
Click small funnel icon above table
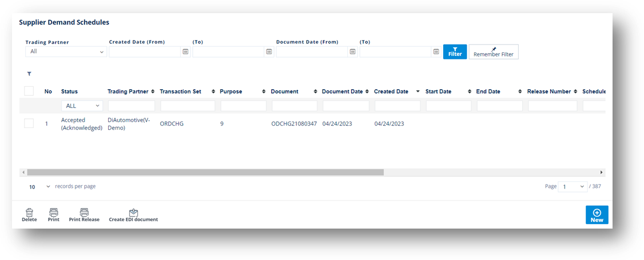pos(29,74)
